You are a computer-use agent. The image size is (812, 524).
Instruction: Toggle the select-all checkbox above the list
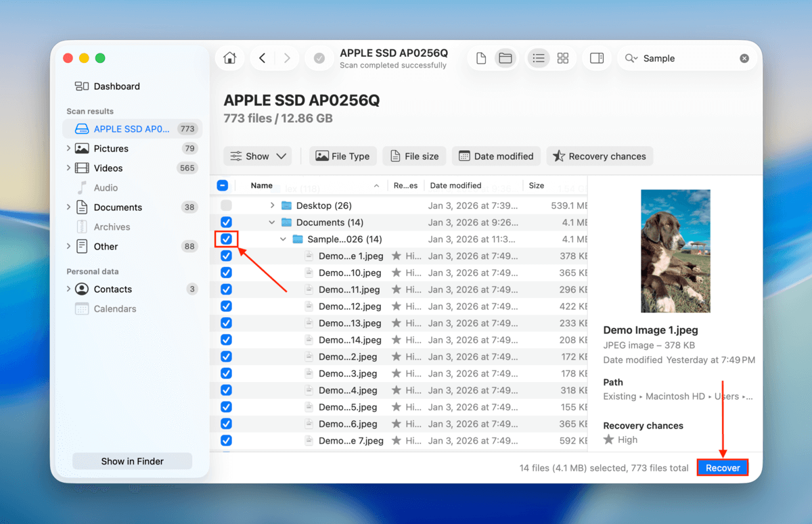click(223, 185)
